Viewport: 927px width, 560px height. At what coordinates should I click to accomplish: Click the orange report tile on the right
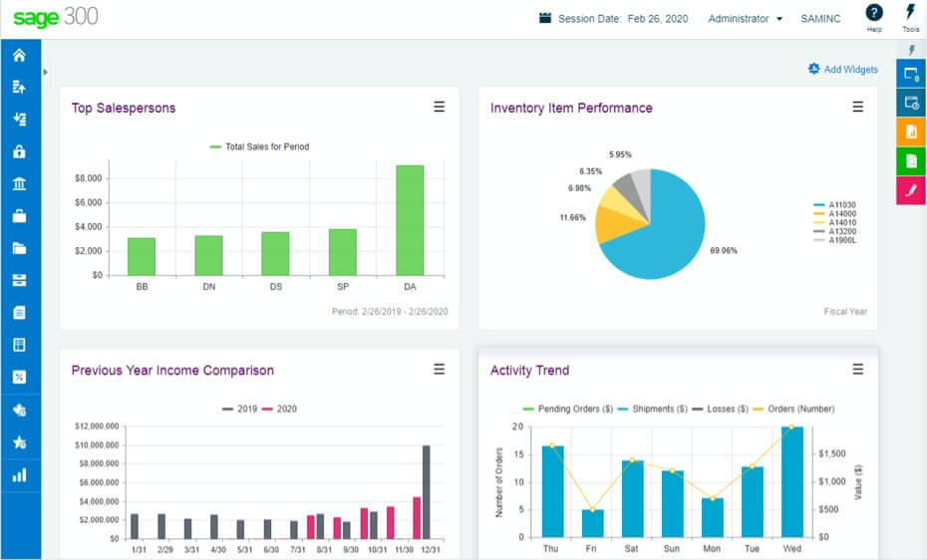click(910, 132)
